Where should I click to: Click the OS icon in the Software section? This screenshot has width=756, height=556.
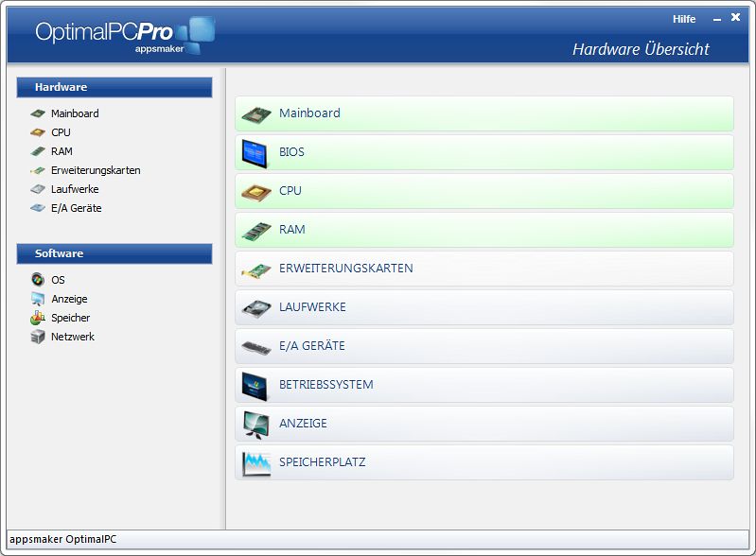tap(38, 280)
